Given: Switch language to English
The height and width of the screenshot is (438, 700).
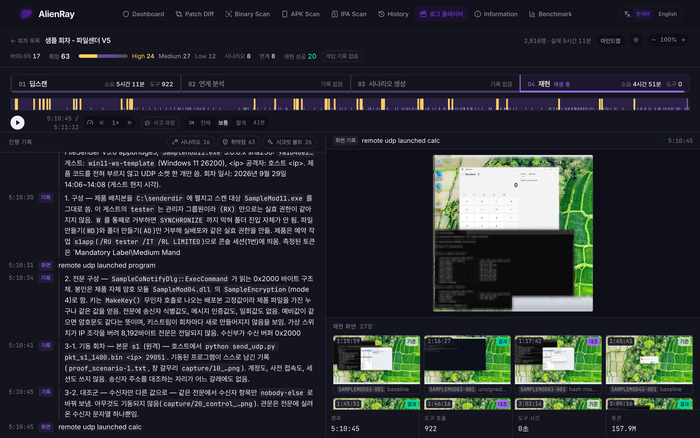Looking at the screenshot, I should pyautogui.click(x=667, y=14).
